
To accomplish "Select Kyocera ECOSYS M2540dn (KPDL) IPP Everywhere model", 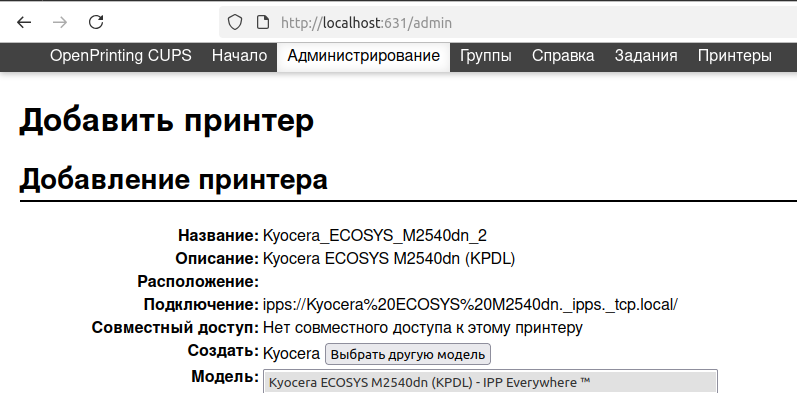I will 490,382.
